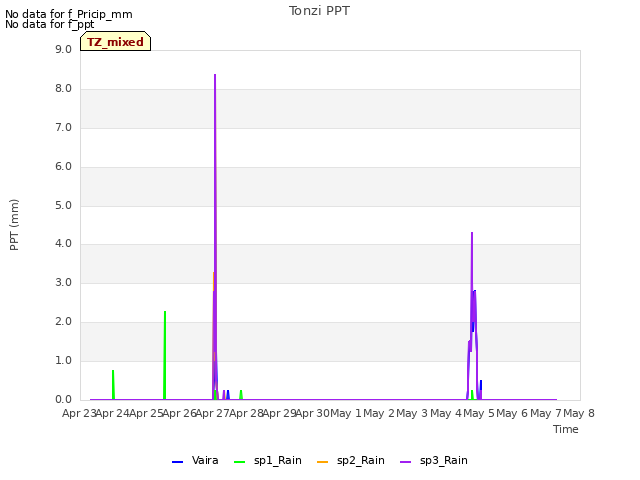Click the 0.0 y-axis tick label
Viewport: 640px width, 480px height.
pos(63,399)
